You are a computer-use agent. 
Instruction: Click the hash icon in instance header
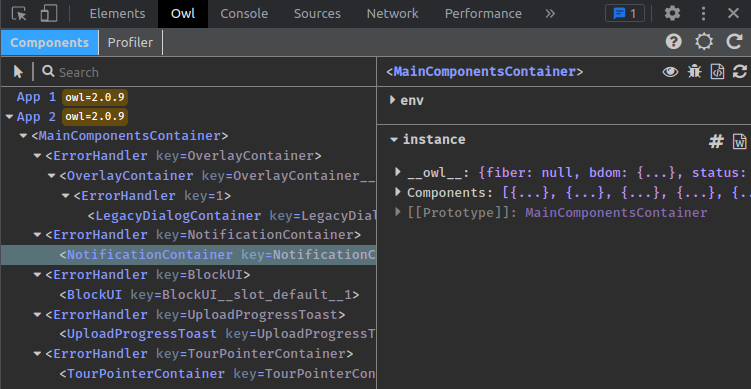coord(716,141)
